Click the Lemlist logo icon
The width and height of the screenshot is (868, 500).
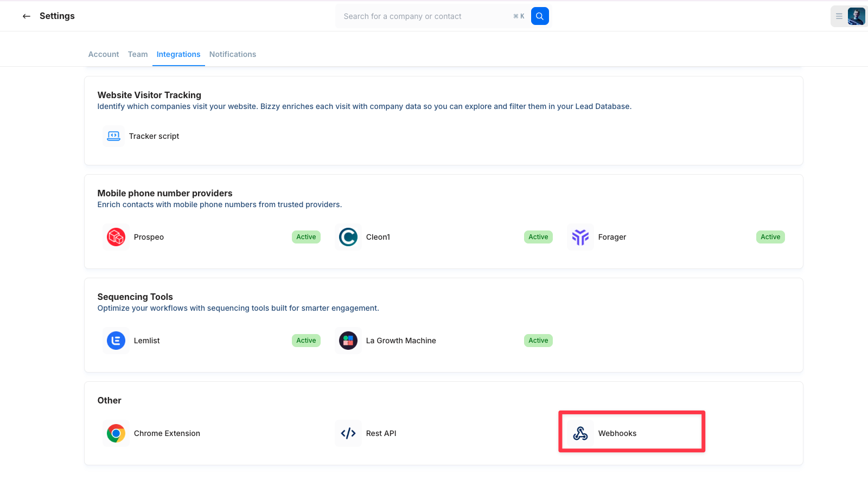pos(116,341)
